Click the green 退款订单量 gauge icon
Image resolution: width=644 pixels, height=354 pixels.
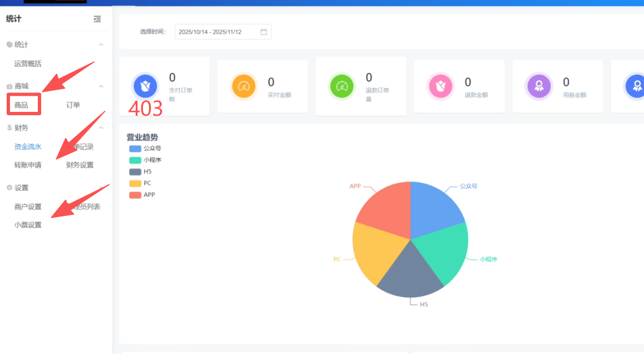point(342,86)
